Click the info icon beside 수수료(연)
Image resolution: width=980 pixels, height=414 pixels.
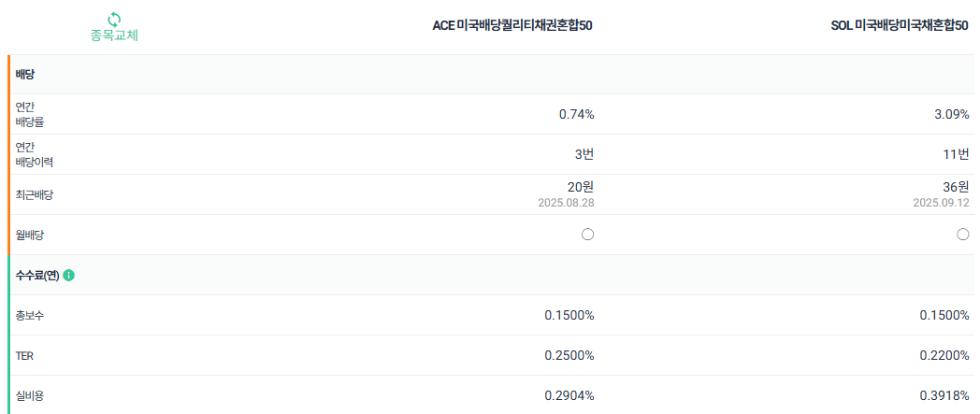69,276
